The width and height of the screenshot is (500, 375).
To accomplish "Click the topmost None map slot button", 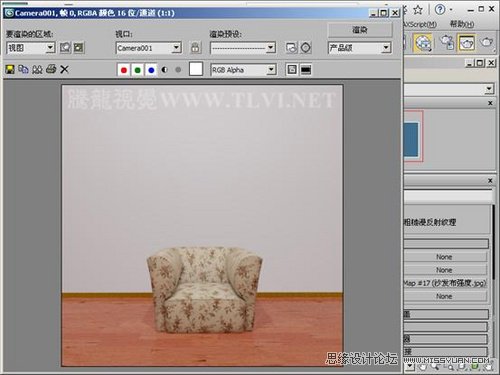I will click(x=445, y=257).
